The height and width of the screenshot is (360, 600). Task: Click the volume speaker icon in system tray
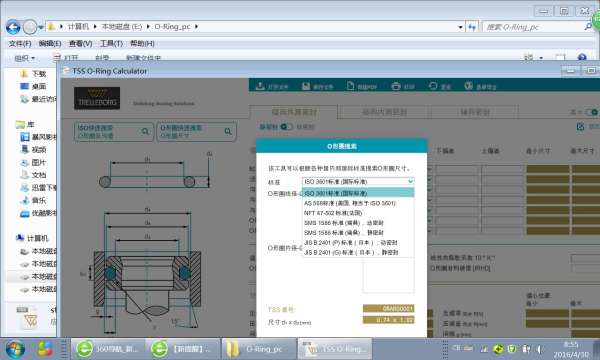[539, 349]
